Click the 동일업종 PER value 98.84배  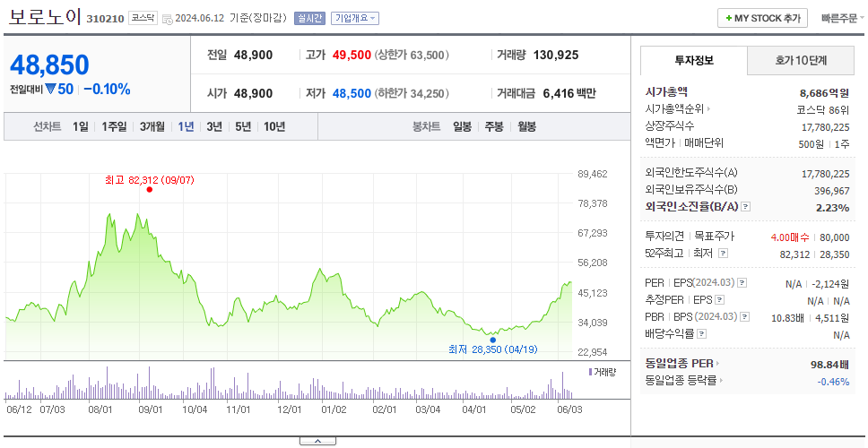[x=829, y=365]
